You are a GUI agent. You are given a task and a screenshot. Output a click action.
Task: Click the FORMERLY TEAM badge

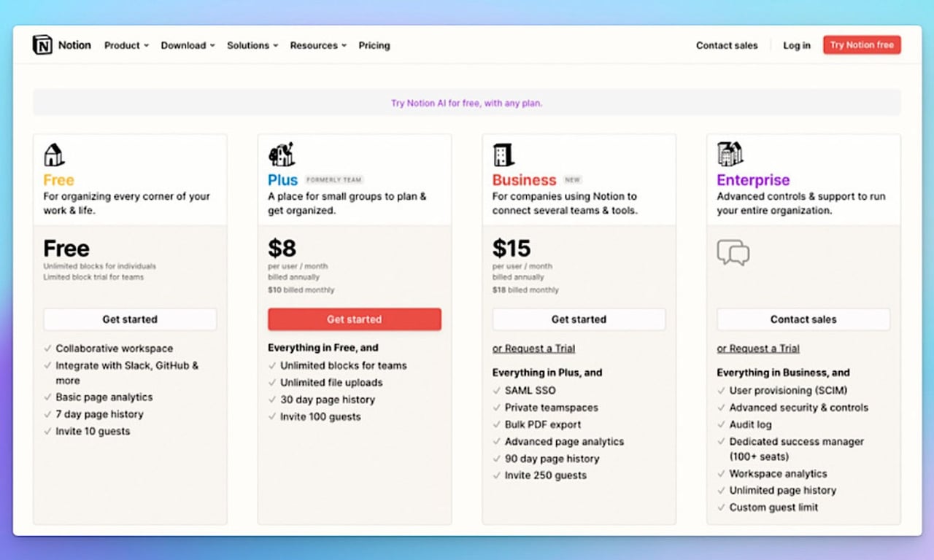pyautogui.click(x=334, y=180)
